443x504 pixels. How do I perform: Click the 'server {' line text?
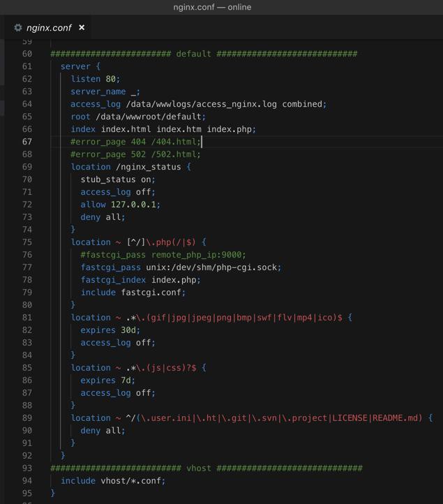point(81,66)
